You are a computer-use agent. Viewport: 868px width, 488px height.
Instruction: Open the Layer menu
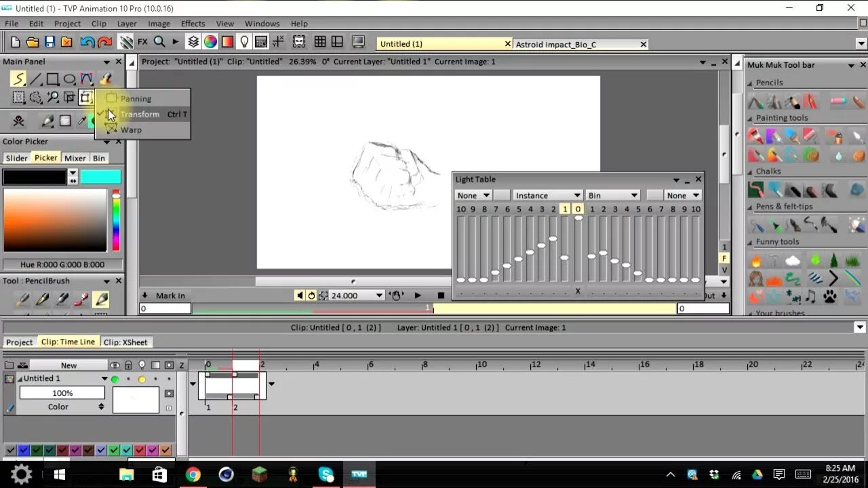(127, 23)
